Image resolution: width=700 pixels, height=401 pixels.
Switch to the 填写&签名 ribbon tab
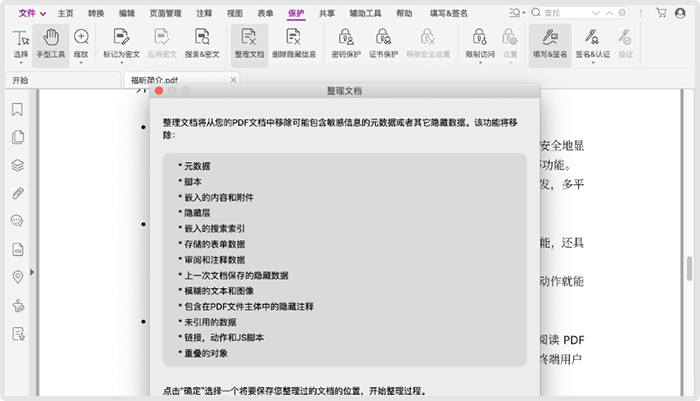449,13
